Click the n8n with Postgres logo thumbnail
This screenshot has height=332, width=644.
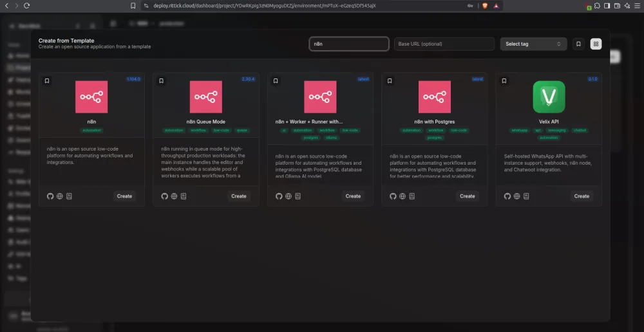tap(435, 97)
